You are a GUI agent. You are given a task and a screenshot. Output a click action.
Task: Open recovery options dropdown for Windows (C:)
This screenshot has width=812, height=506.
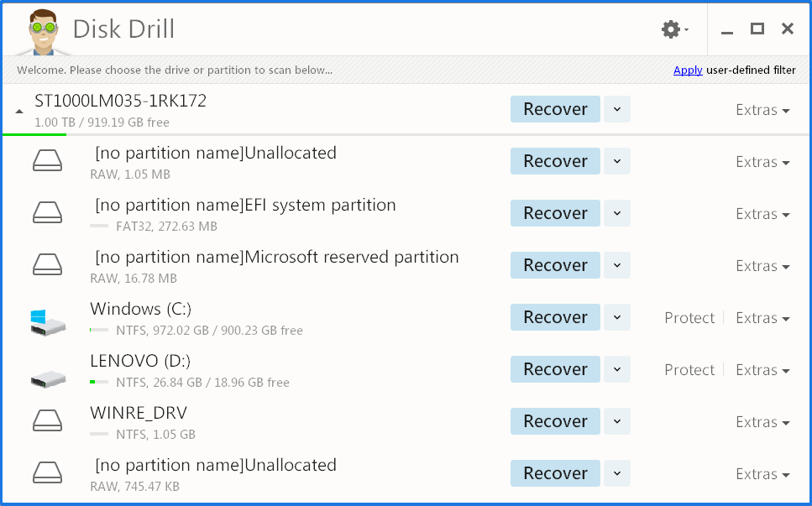click(617, 317)
